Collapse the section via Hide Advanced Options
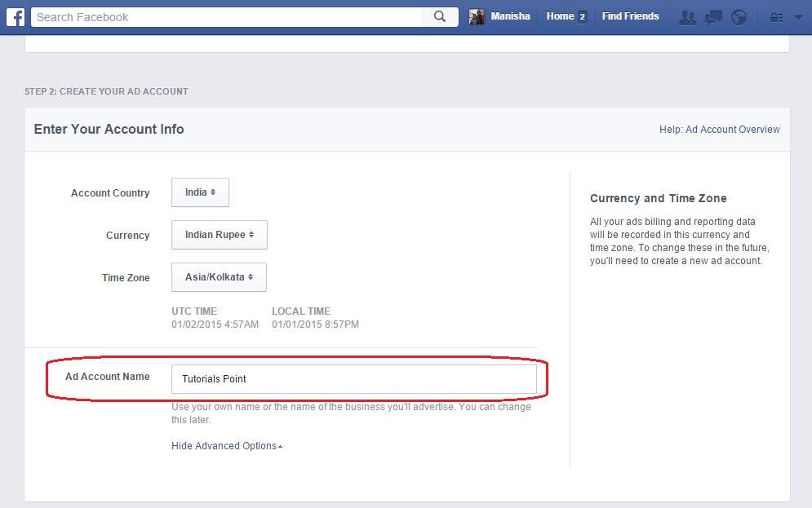This screenshot has width=812, height=508. 225,445
